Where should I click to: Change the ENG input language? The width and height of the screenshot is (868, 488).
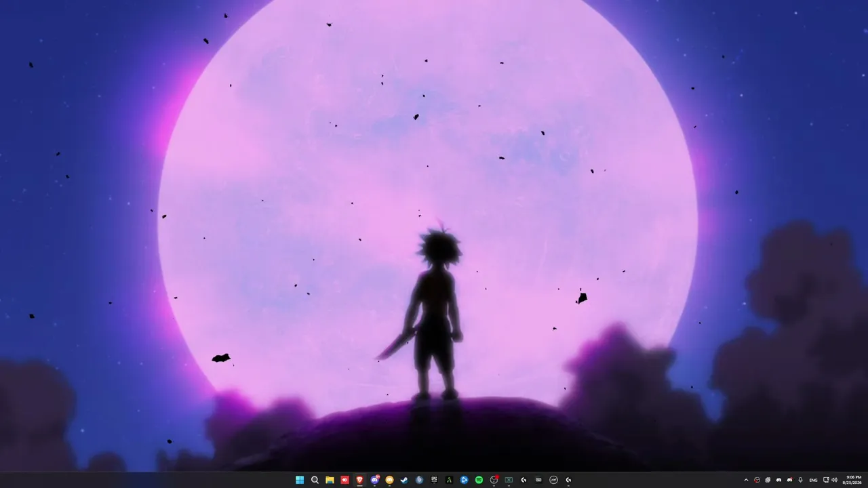tap(813, 480)
